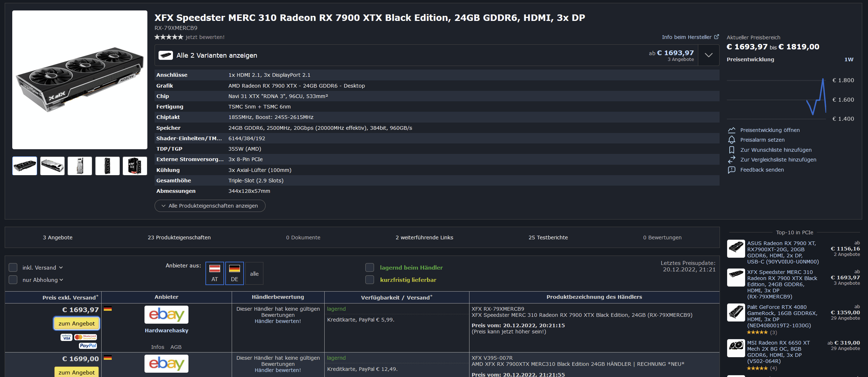Click zum Angebot for the € 1699,00 offer
This screenshot has width=868, height=377.
pyautogui.click(x=76, y=372)
